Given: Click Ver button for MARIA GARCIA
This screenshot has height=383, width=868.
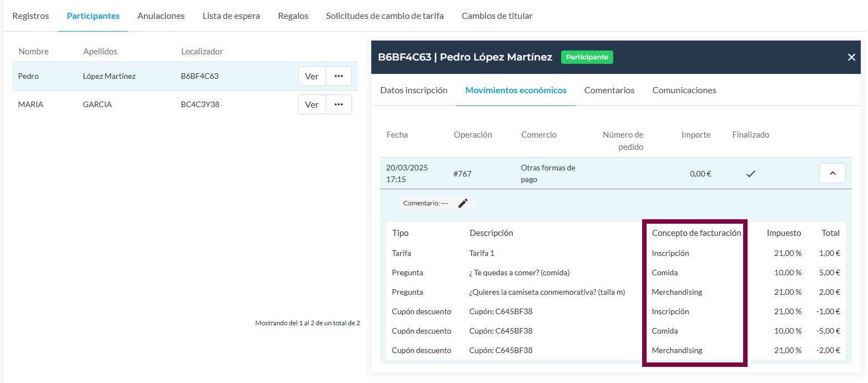Looking at the screenshot, I should [311, 104].
